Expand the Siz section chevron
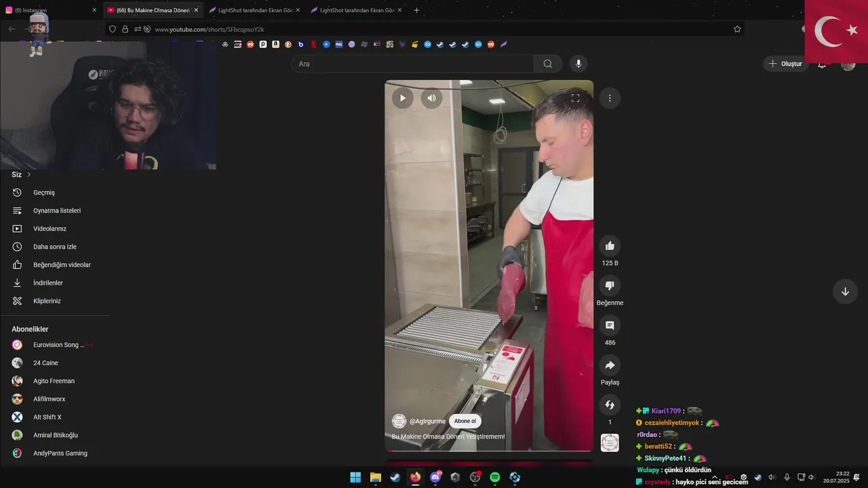Image resolution: width=868 pixels, height=488 pixels. [x=28, y=175]
